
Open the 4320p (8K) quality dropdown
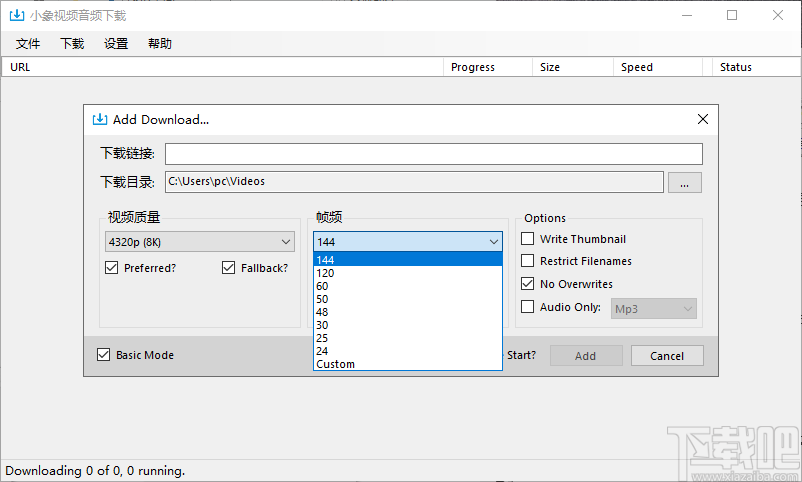click(x=200, y=242)
